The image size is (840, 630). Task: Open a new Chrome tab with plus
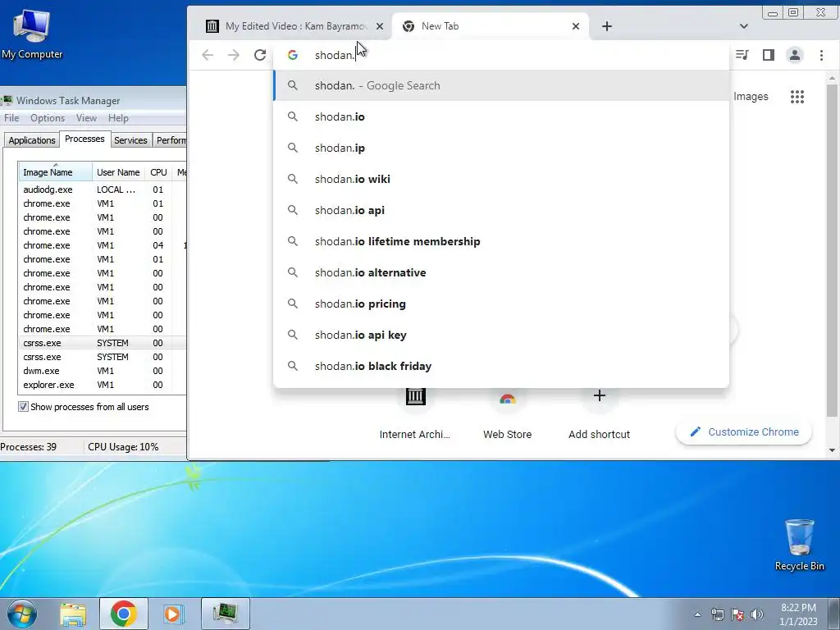(x=606, y=26)
